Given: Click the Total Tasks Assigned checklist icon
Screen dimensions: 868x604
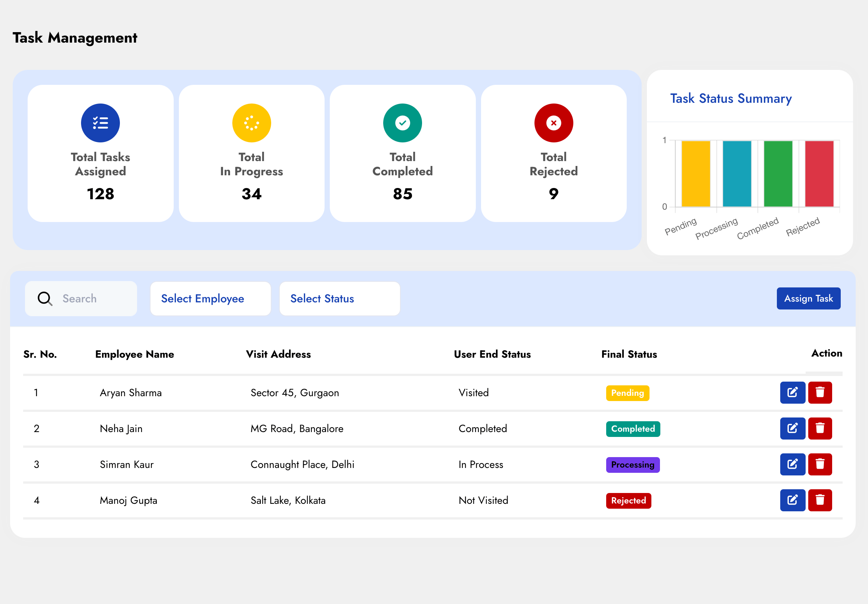Looking at the screenshot, I should [100, 123].
